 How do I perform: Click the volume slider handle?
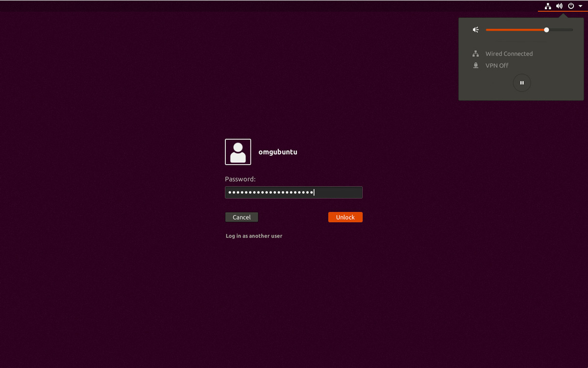pos(546,30)
